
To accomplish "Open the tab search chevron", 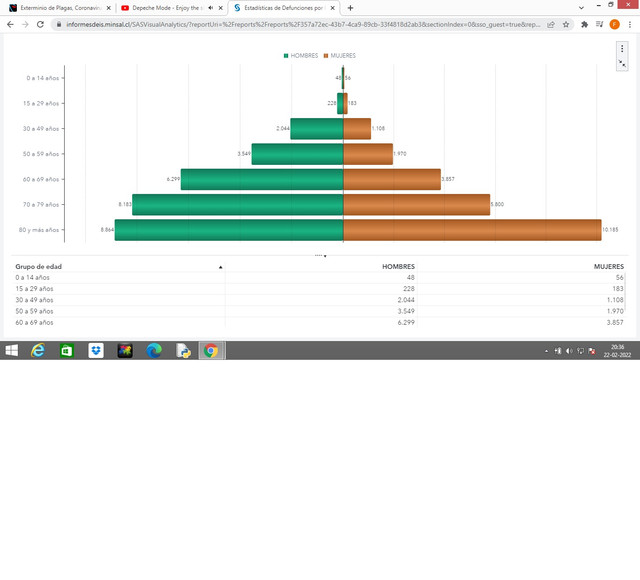I will (581, 8).
